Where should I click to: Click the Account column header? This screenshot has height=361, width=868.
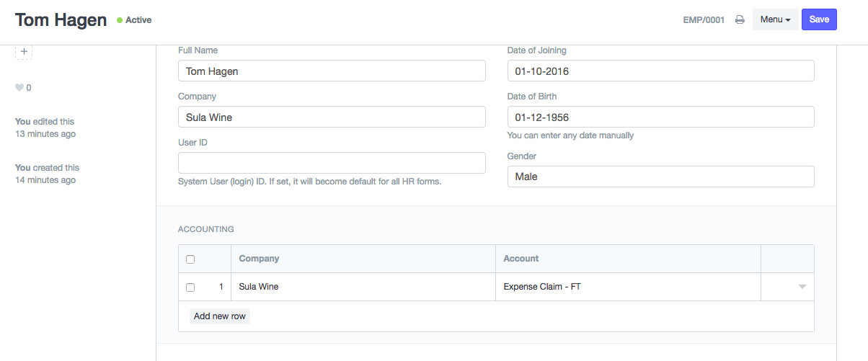[x=521, y=259]
